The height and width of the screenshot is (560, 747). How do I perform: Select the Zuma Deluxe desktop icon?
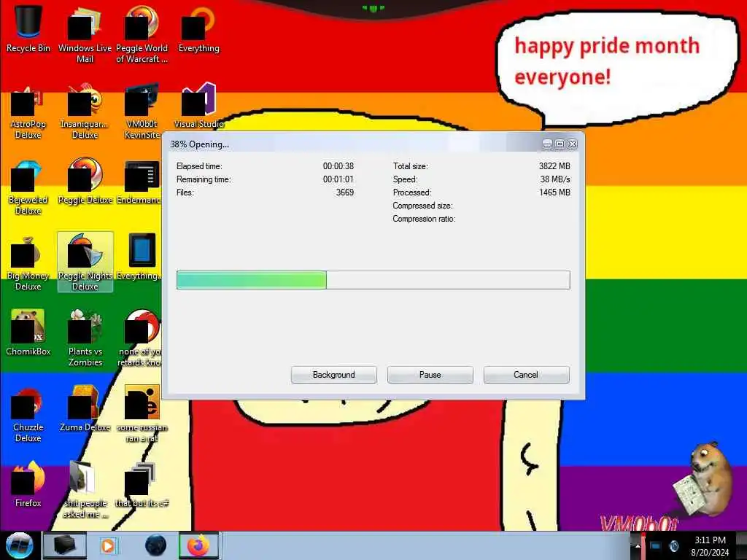click(85, 408)
